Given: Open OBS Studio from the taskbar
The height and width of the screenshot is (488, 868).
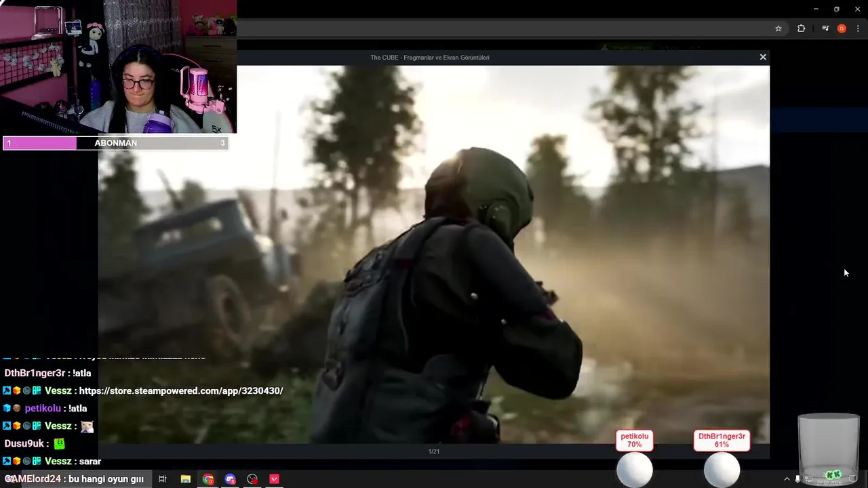Looking at the screenshot, I should (x=253, y=479).
